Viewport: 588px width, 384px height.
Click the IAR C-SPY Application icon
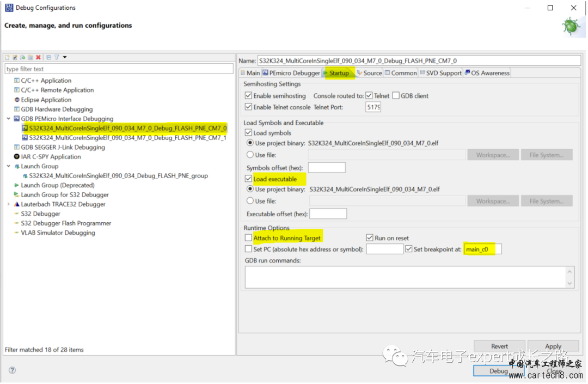tap(16, 156)
